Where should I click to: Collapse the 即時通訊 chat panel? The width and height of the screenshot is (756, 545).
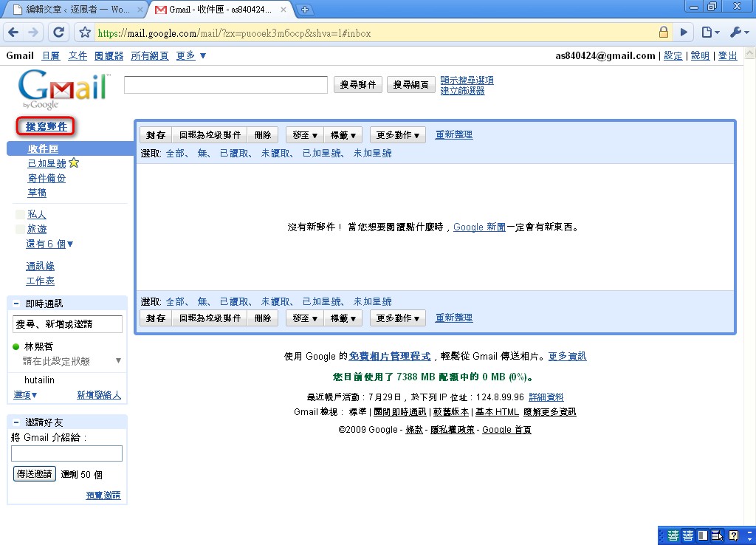pos(16,304)
